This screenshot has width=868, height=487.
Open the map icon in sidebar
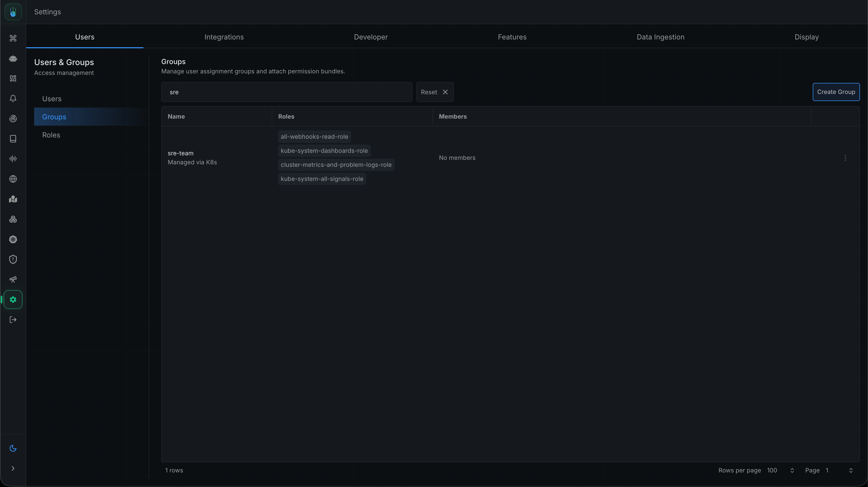pyautogui.click(x=13, y=199)
